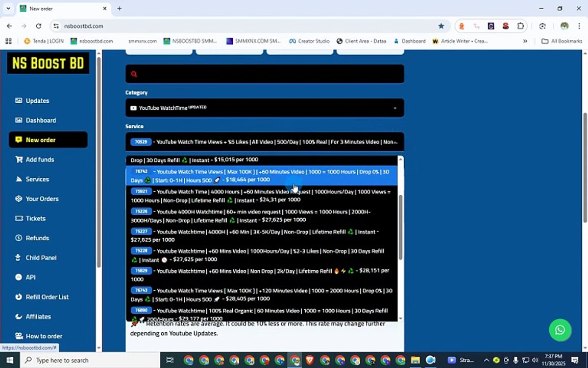The image size is (588, 368).
Task: Choose service 75921 YouTube Watch Time 4000 Hours
Action: (261, 196)
